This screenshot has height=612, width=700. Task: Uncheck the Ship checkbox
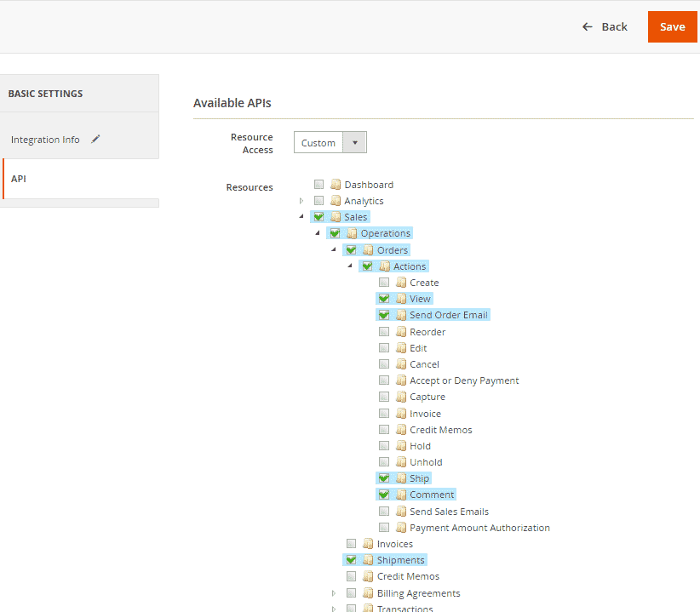pyautogui.click(x=384, y=478)
